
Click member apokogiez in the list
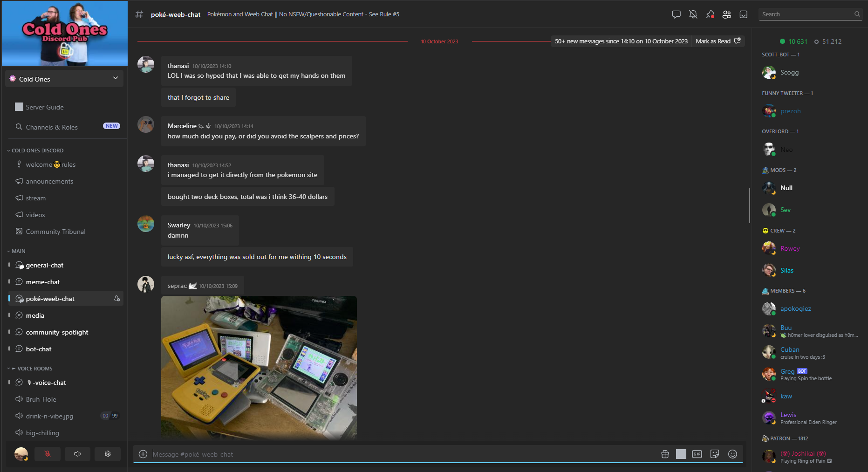click(x=811, y=308)
